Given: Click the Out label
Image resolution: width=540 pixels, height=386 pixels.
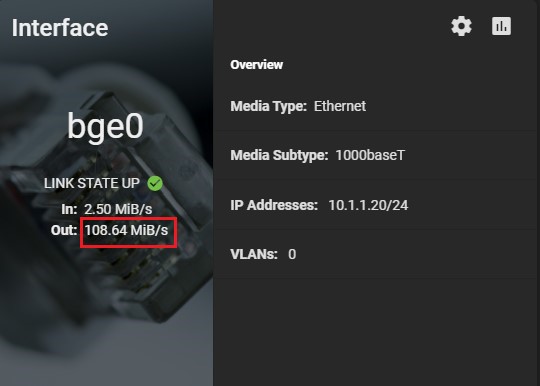Looking at the screenshot, I should pyautogui.click(x=64, y=230).
